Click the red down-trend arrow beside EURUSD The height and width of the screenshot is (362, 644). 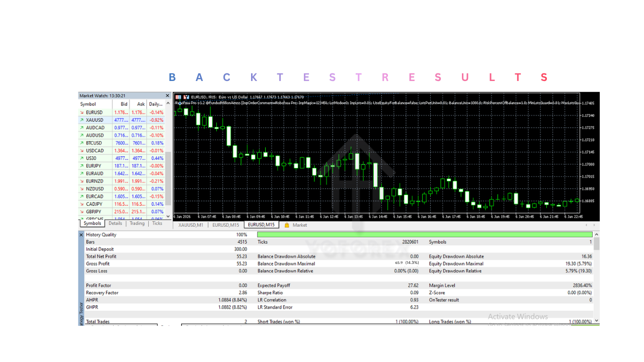[82, 112]
